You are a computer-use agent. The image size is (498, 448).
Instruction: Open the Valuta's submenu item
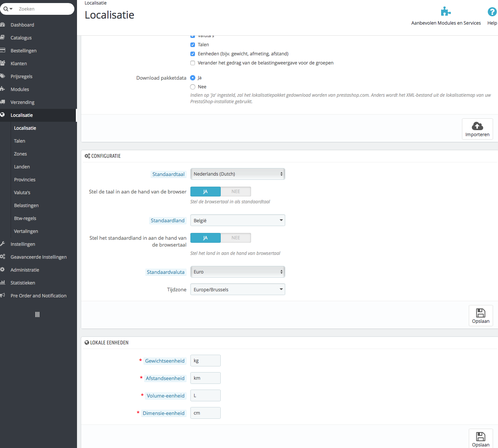(22, 192)
